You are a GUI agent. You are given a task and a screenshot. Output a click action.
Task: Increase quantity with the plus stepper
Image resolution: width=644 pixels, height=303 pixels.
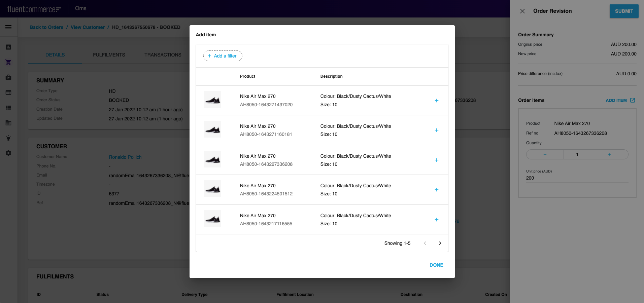click(609, 154)
